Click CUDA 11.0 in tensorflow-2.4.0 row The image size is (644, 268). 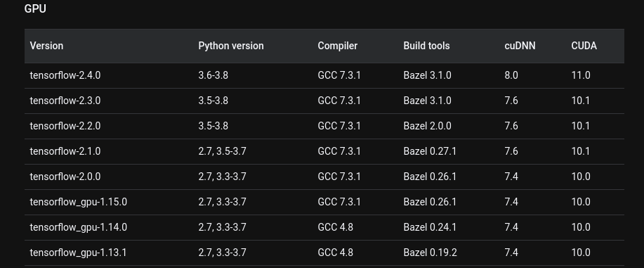click(x=581, y=75)
